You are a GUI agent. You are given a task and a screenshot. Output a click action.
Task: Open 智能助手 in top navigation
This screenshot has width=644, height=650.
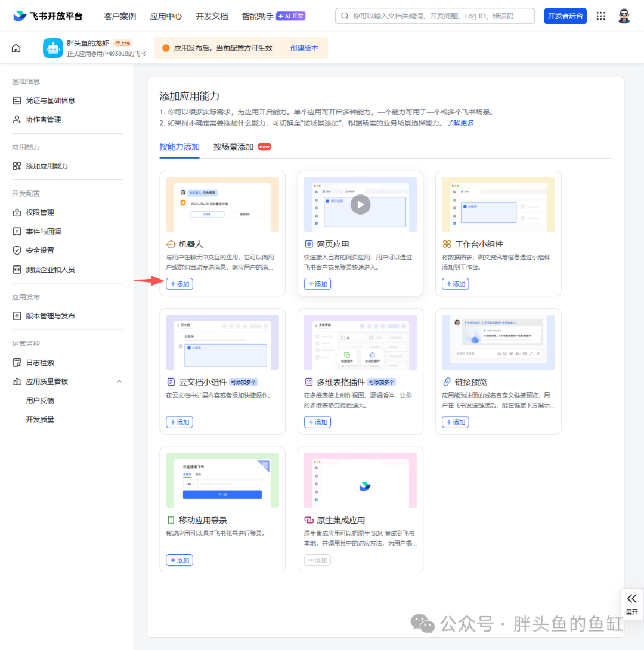258,16
